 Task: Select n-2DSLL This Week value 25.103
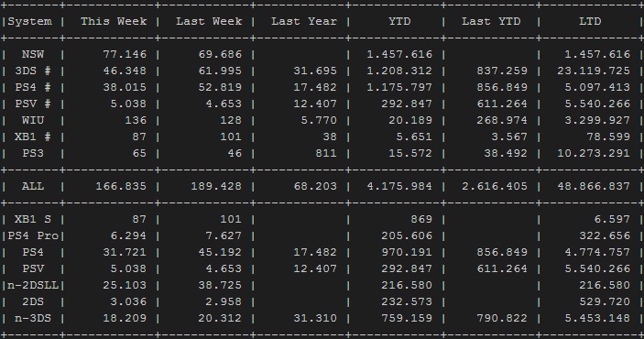[125, 285]
